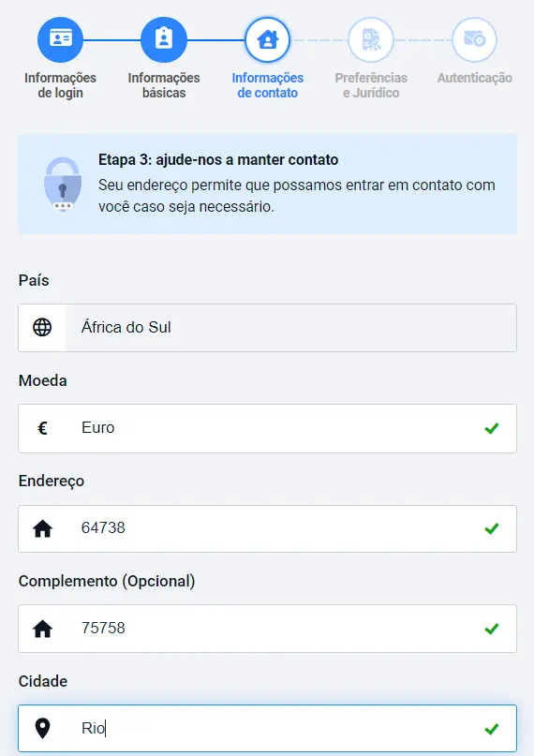Click the Informações de contato house icon
This screenshot has height=756, width=534.
coord(268,39)
